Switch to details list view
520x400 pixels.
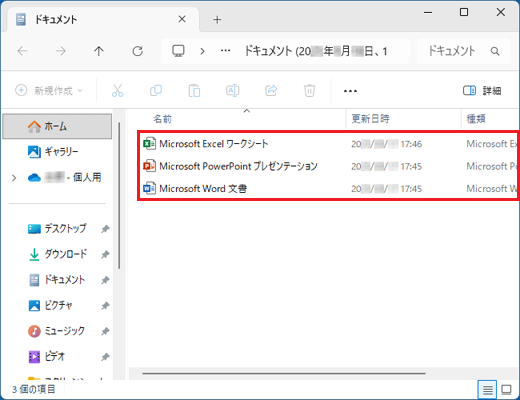point(487,389)
